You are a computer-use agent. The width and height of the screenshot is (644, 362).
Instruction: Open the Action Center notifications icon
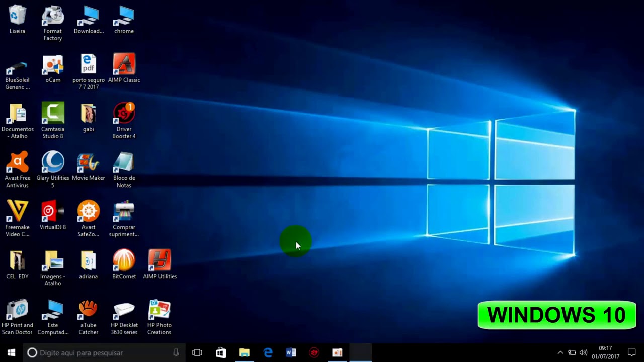click(632, 352)
